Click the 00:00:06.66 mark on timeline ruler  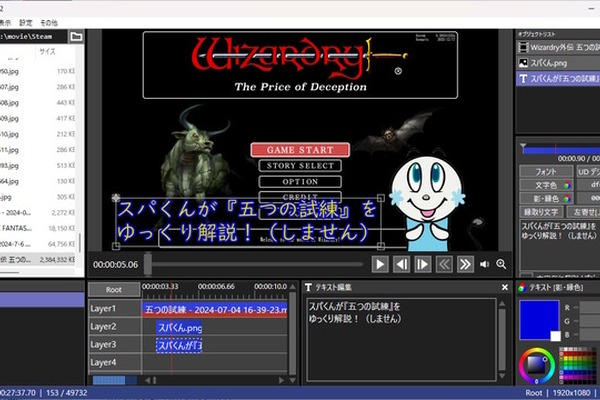coord(216,286)
